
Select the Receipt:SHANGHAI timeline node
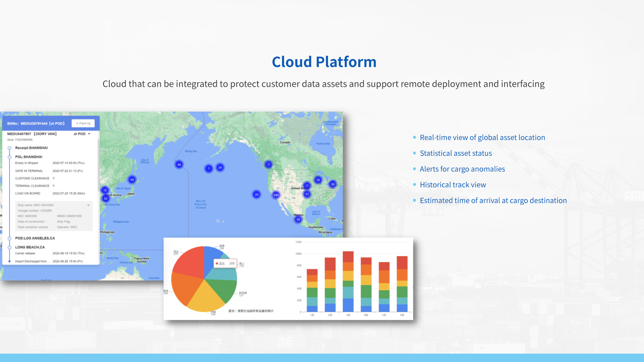(9, 148)
